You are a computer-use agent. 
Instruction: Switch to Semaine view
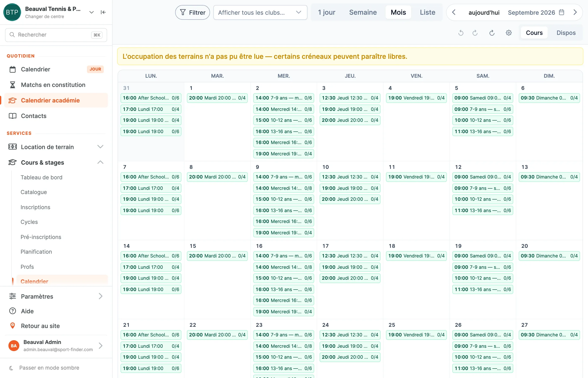click(x=363, y=12)
